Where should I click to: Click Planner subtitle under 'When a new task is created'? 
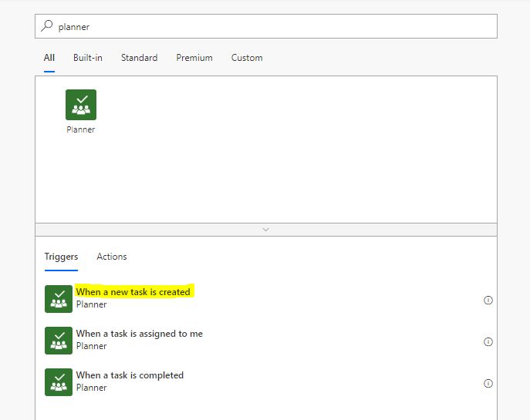click(x=91, y=304)
